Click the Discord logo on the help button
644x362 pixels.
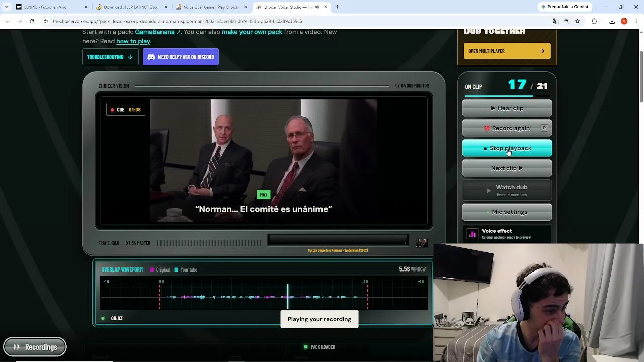click(x=151, y=57)
